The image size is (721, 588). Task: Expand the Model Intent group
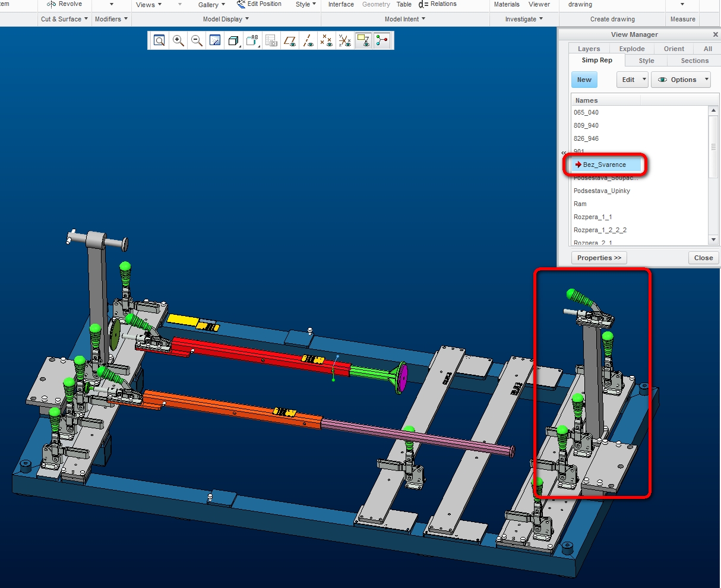(x=406, y=19)
